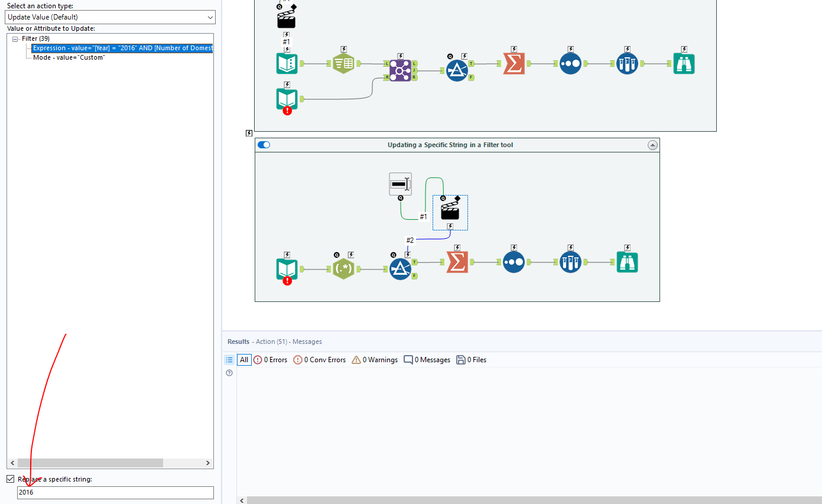Collapse the Updating a Specific String container
Image resolution: width=822 pixels, height=504 pixels.
(x=652, y=144)
